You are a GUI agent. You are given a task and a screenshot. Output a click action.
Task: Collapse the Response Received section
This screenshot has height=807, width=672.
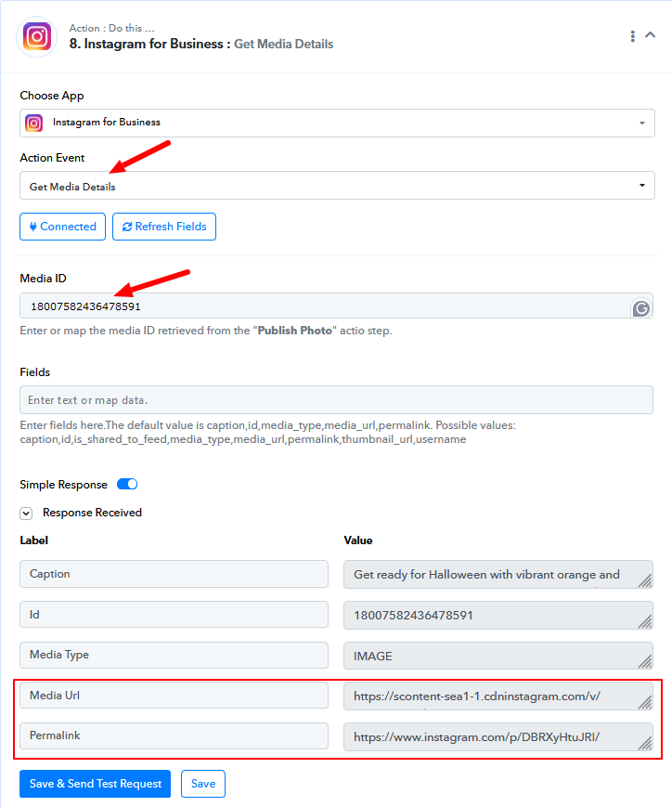pyautogui.click(x=26, y=514)
